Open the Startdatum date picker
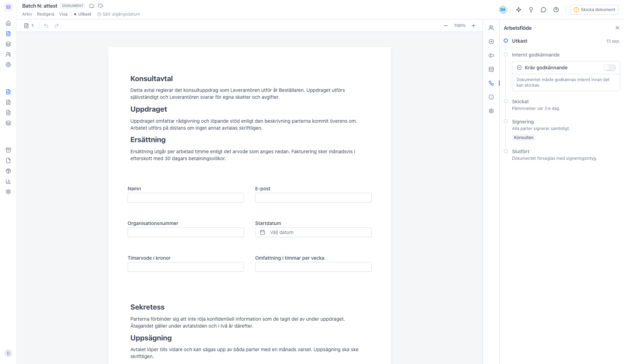Screen dimensions: 624x364 click(x=313, y=232)
